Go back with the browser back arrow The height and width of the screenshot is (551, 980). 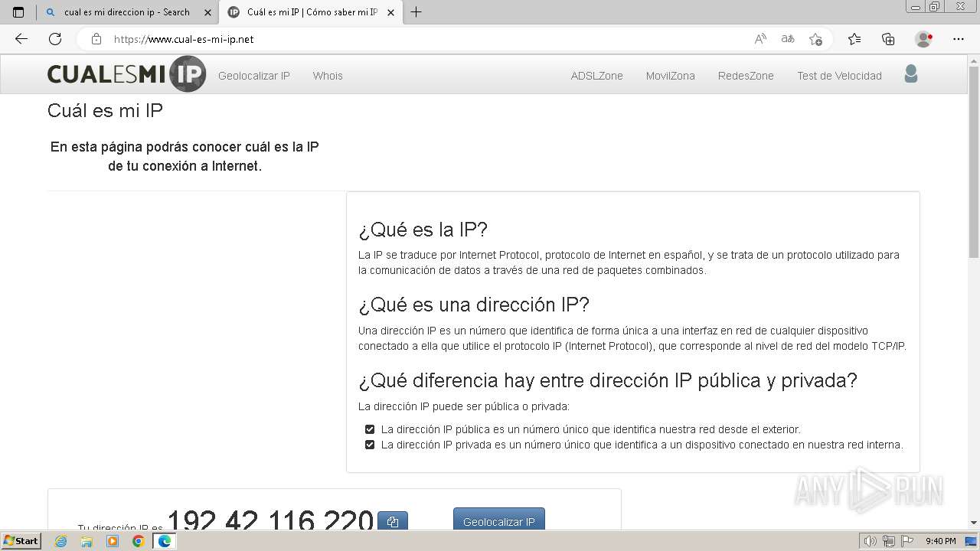pos(21,39)
